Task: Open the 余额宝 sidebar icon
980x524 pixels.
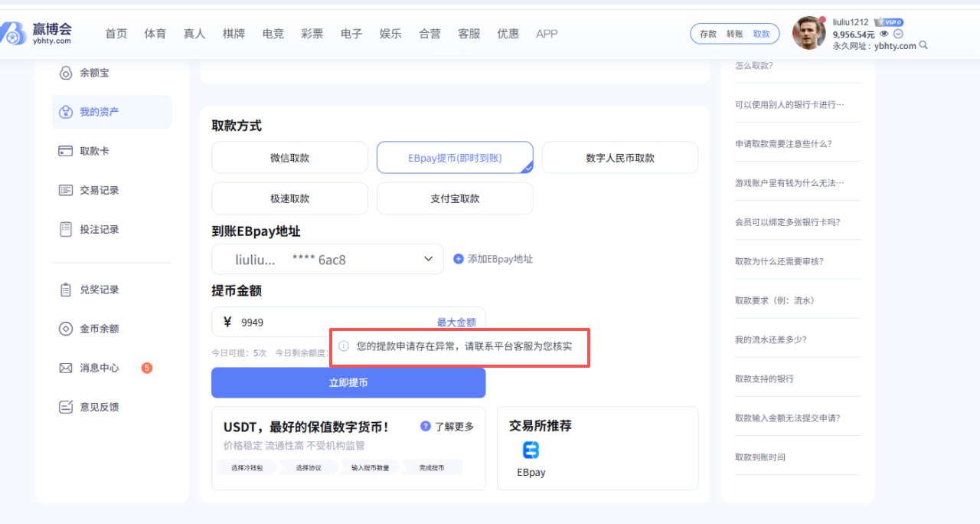Action: click(x=66, y=73)
